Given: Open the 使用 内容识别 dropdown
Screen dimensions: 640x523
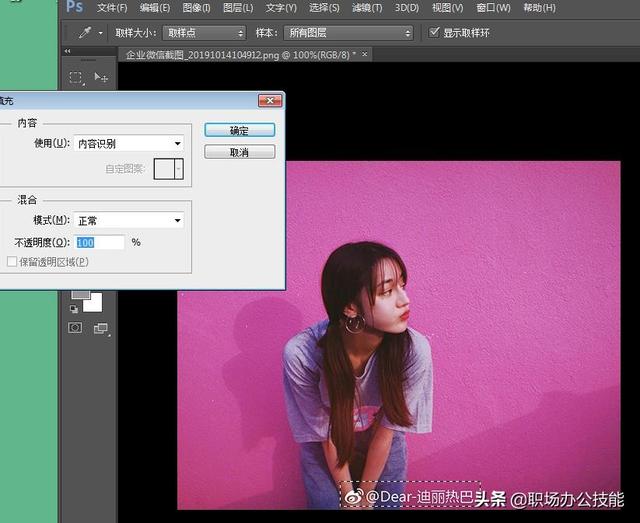Looking at the screenshot, I should click(x=129, y=143).
